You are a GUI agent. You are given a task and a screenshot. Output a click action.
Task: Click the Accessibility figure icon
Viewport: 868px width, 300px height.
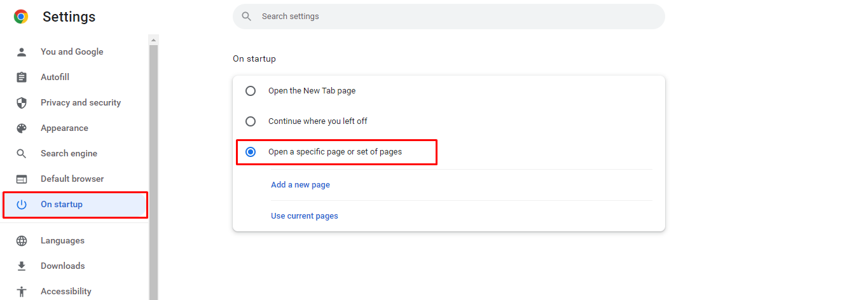click(x=22, y=292)
